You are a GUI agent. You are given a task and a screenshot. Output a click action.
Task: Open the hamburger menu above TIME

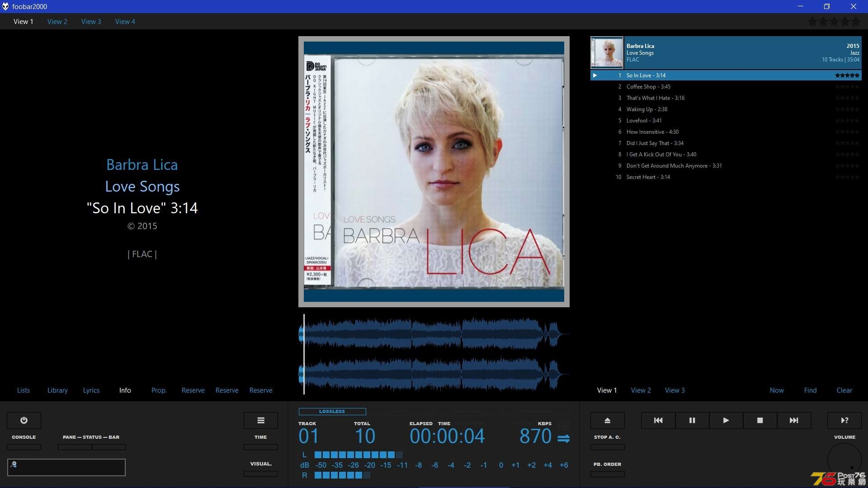coord(261,420)
